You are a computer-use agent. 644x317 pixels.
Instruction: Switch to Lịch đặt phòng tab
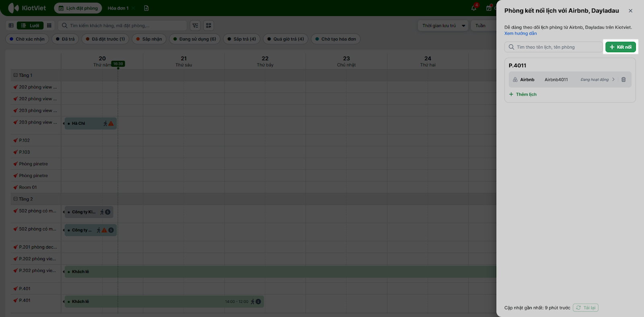pyautogui.click(x=78, y=8)
